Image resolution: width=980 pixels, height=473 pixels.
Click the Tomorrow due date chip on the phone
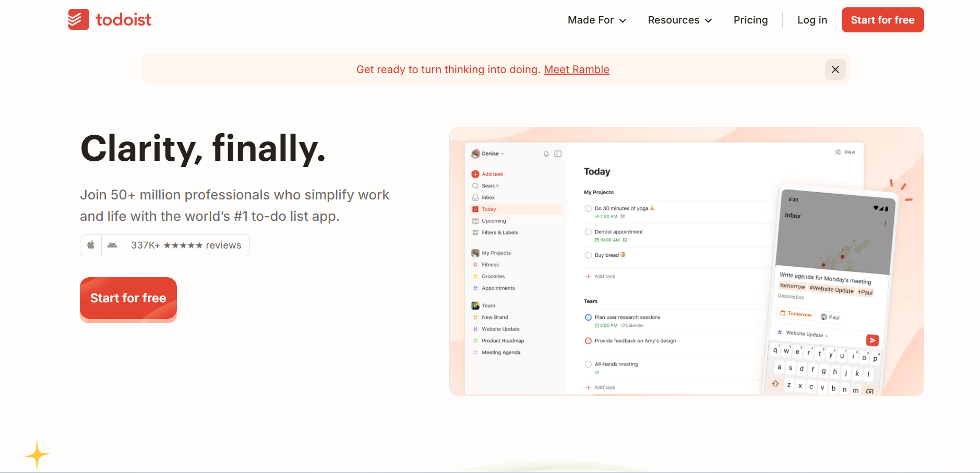[796, 314]
